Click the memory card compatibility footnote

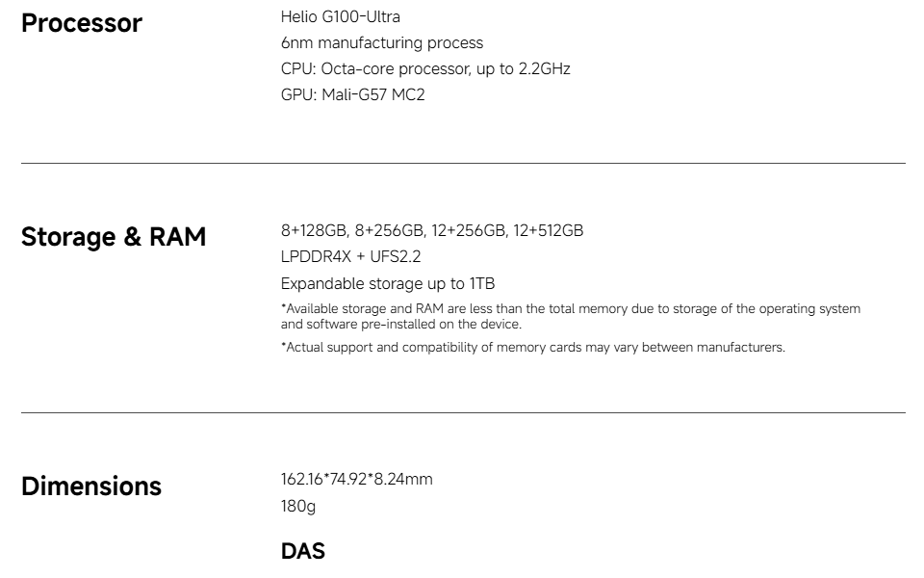[x=532, y=347]
